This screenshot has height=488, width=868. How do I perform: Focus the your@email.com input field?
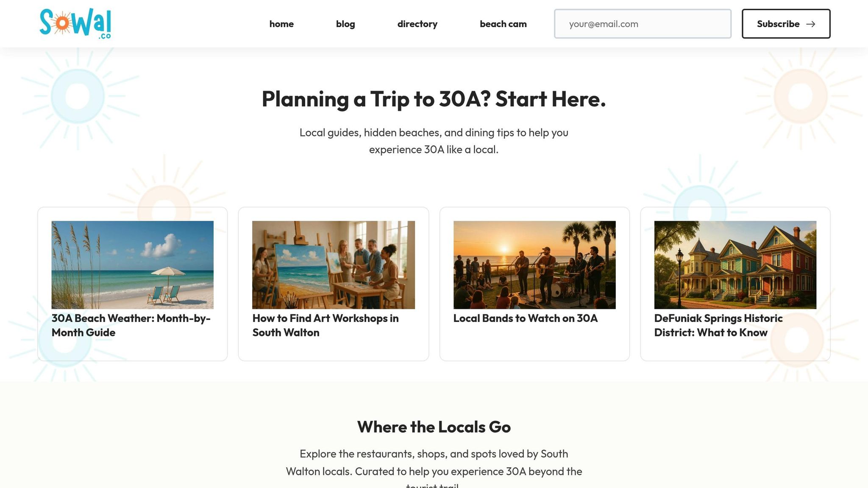click(642, 24)
